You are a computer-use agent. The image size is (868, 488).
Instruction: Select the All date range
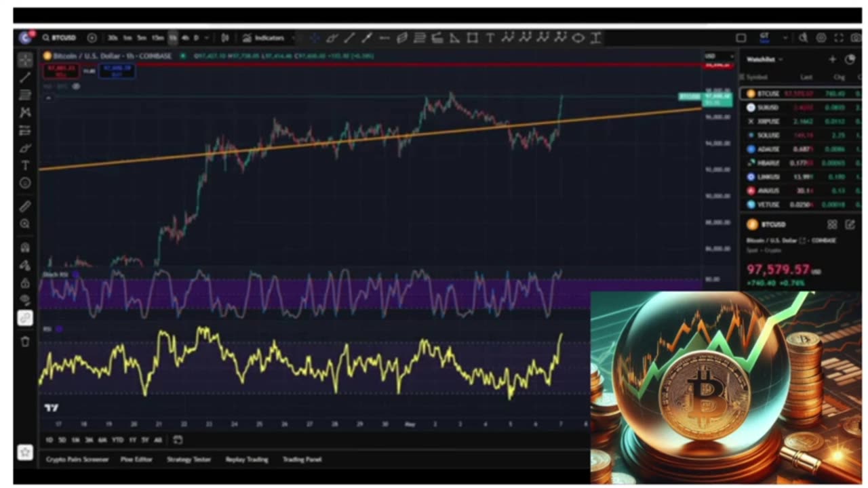(x=158, y=440)
